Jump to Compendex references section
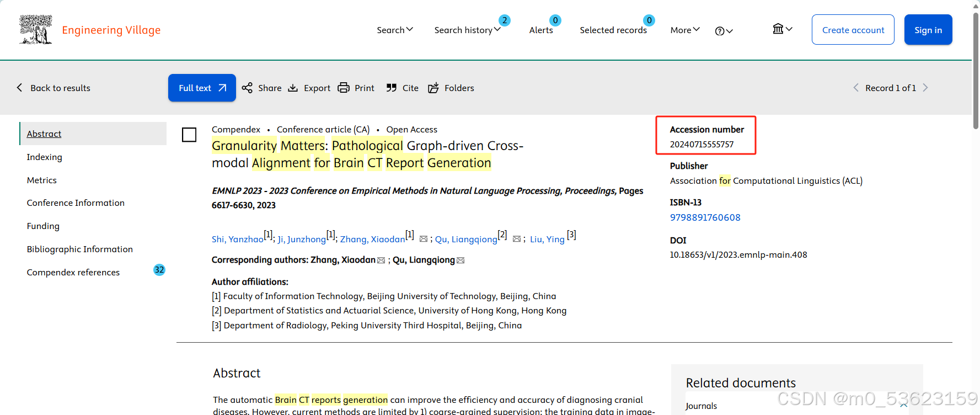The height and width of the screenshot is (415, 980). (73, 272)
